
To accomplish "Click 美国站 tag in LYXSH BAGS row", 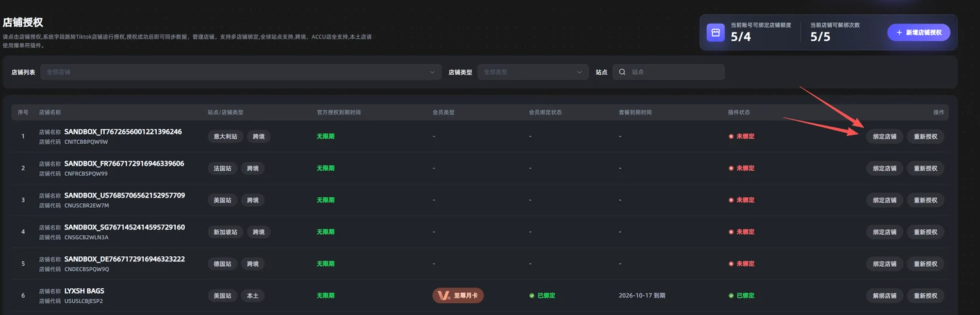I will pos(223,295).
